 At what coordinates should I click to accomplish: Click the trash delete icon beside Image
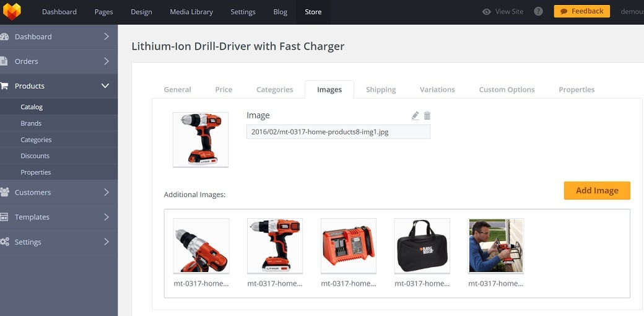427,116
